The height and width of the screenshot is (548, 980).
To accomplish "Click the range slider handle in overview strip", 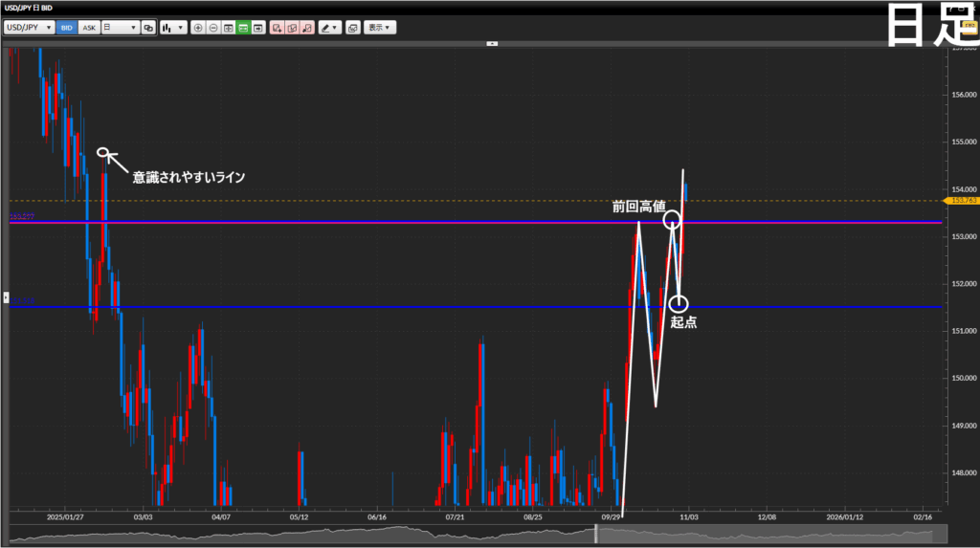I will (596, 536).
